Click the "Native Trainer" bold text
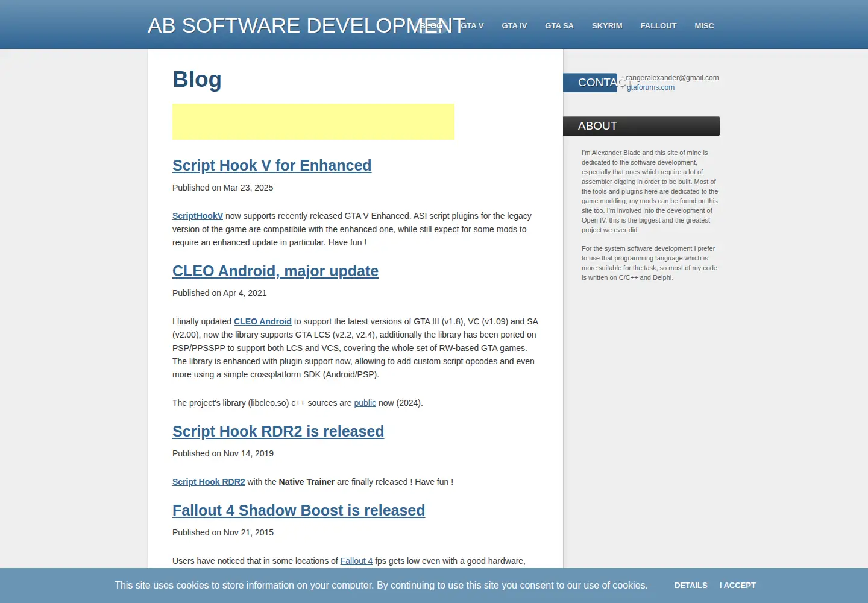This screenshot has height=603, width=868. click(x=306, y=482)
